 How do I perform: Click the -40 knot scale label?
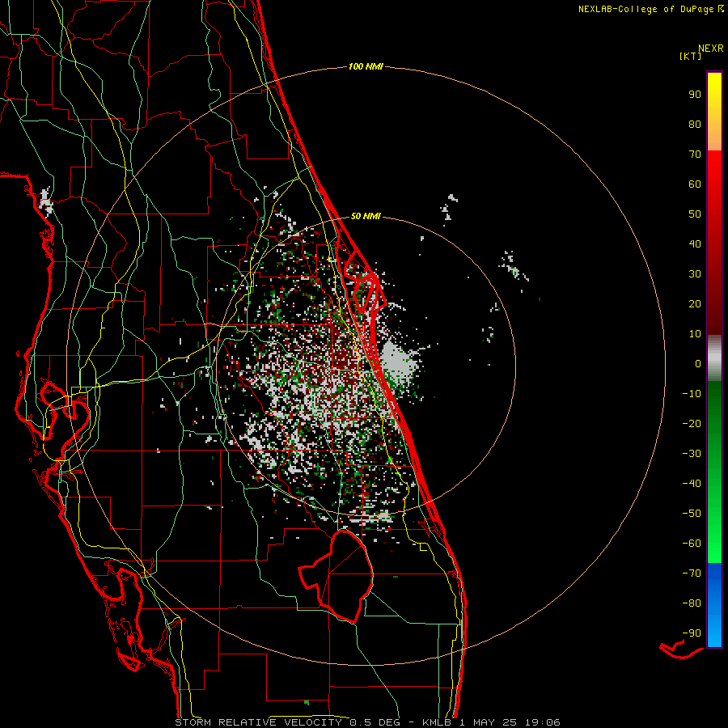[692, 484]
